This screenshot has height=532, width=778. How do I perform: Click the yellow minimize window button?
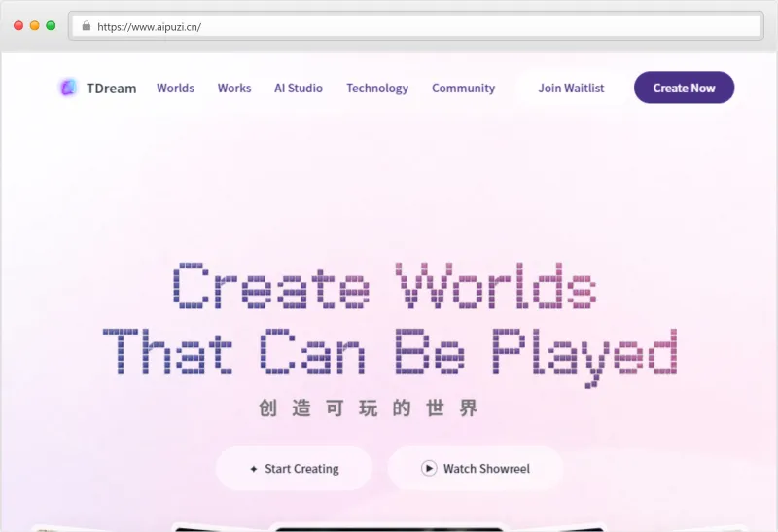[x=35, y=26]
